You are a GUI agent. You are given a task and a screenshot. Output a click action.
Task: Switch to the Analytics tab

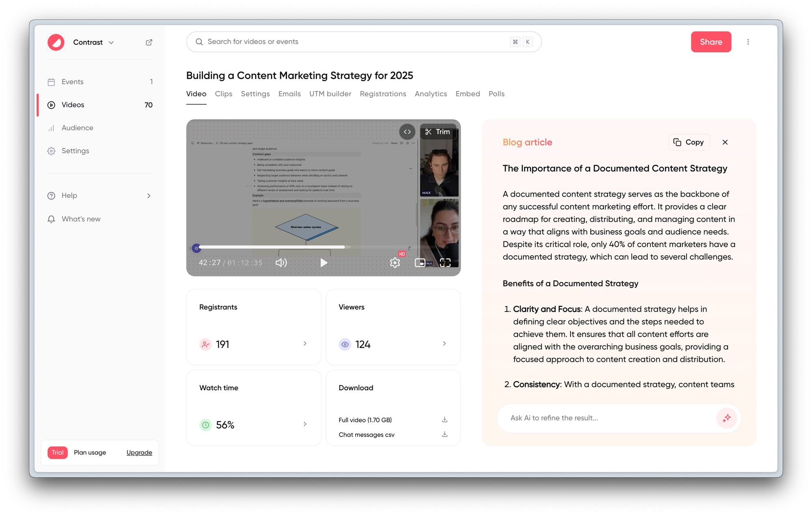tap(430, 94)
